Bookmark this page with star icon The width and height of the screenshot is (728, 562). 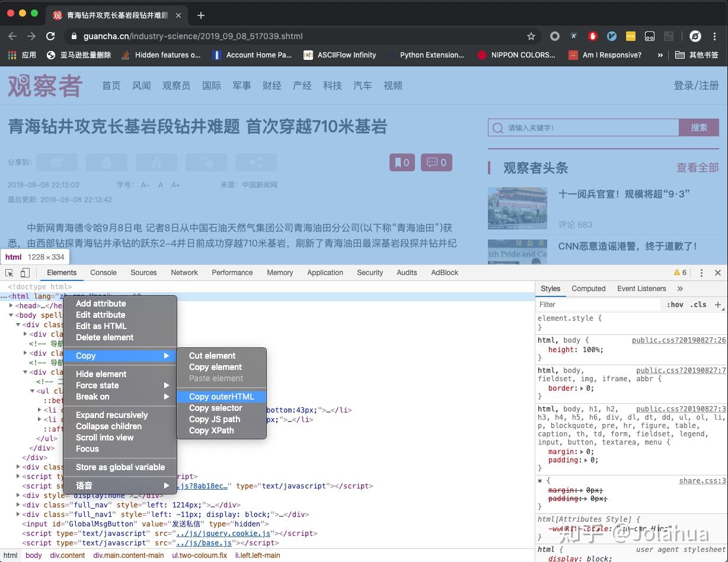pyautogui.click(x=531, y=36)
